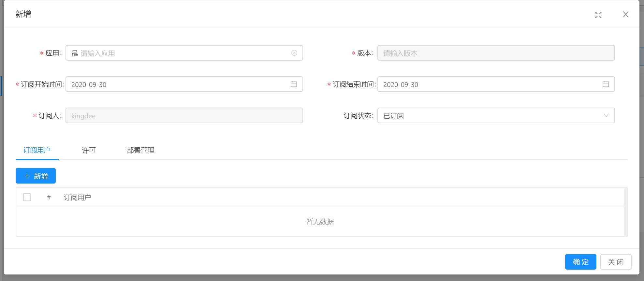Click the 暂无数据 empty table message
The image size is (644, 281).
tap(320, 222)
